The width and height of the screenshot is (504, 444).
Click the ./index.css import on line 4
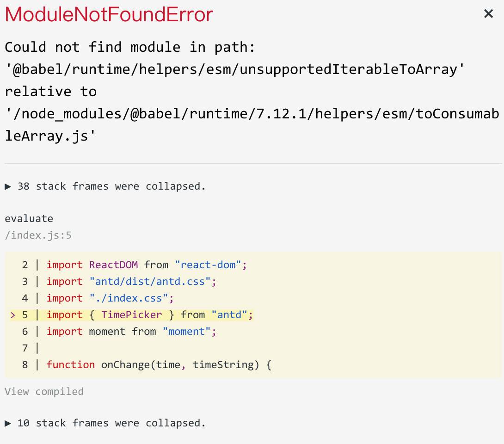[x=129, y=298]
